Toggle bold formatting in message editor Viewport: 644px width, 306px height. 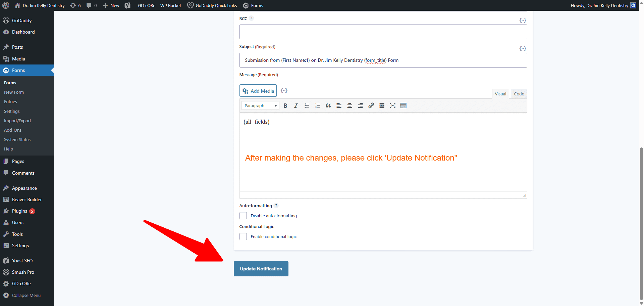[285, 105]
